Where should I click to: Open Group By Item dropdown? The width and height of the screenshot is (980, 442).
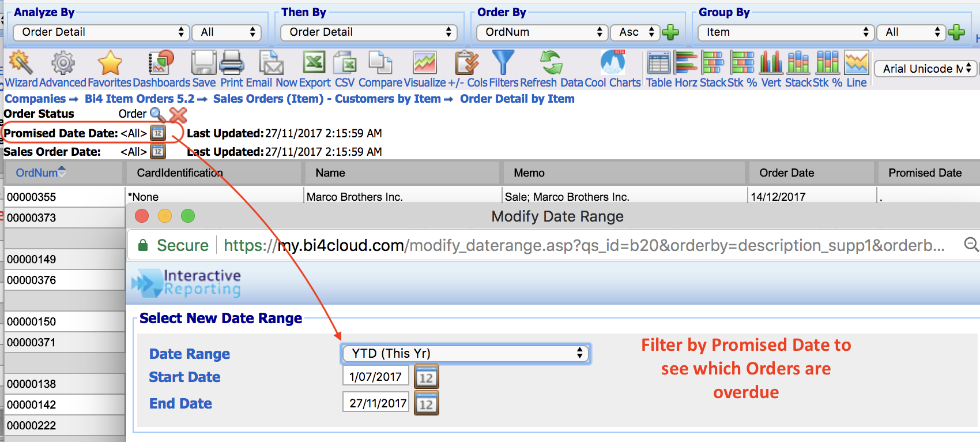[x=786, y=32]
